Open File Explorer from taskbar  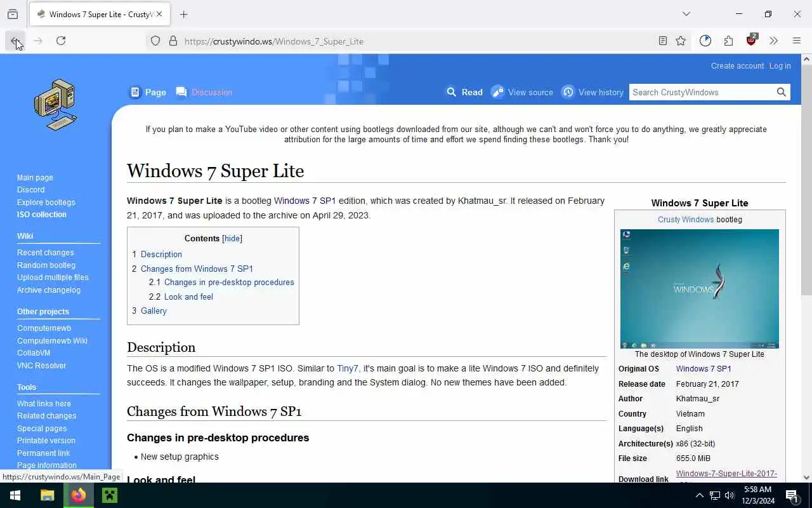pos(47,495)
